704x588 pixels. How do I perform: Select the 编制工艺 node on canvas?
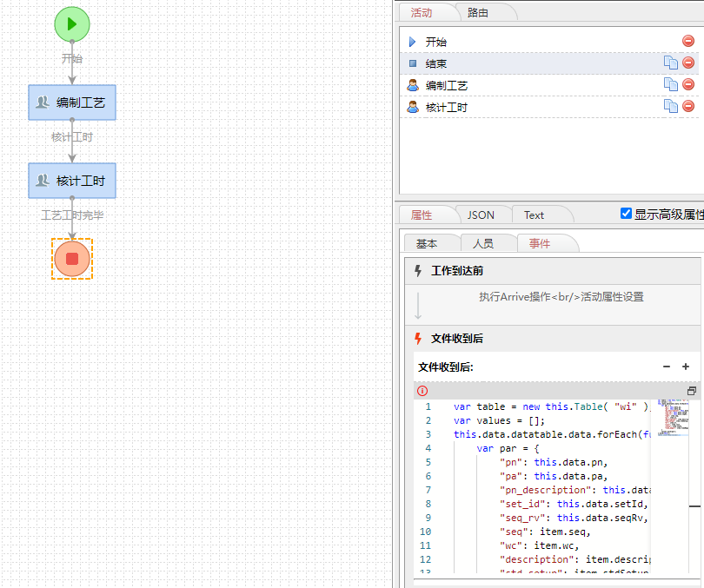click(x=72, y=102)
